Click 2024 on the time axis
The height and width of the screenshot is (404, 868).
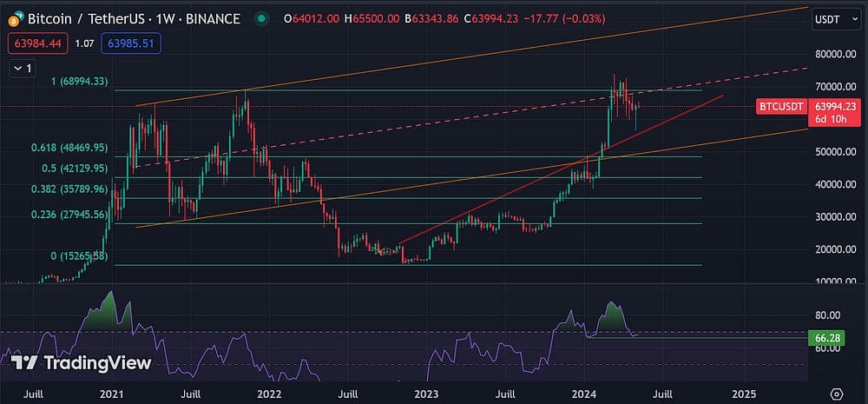pyautogui.click(x=585, y=394)
